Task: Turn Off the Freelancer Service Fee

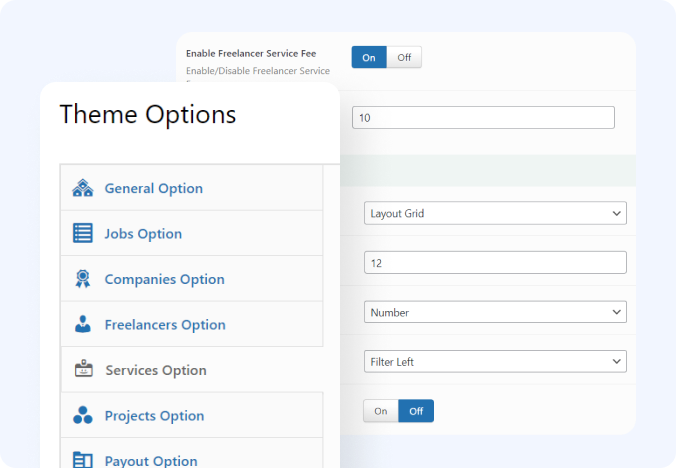Action: pos(404,57)
